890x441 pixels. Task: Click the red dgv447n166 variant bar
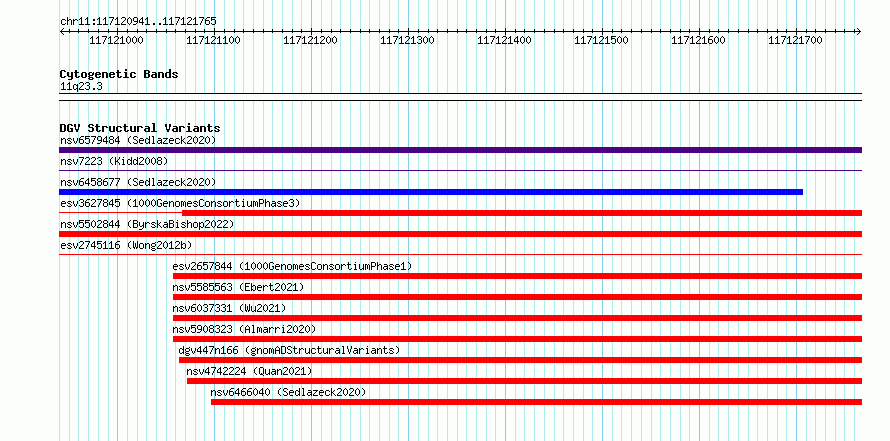tap(520, 360)
